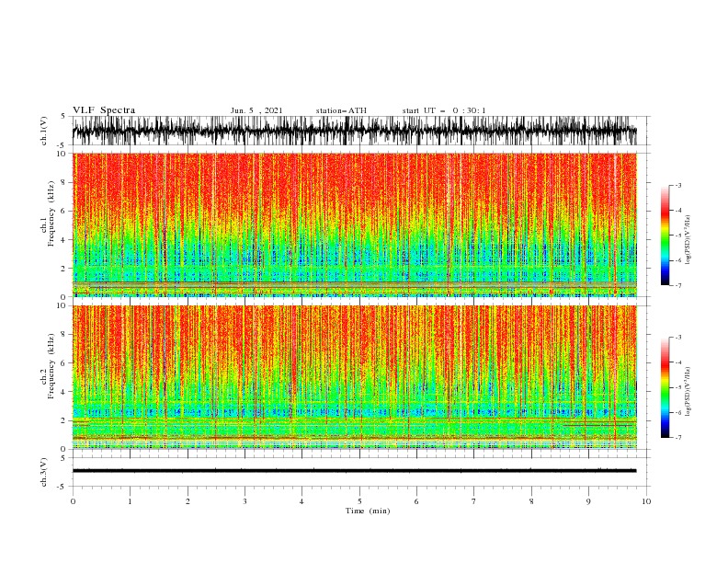The height and width of the screenshot is (563, 728).
Task: Click the "-3" tick on upper colorbar
Action: 677,185
